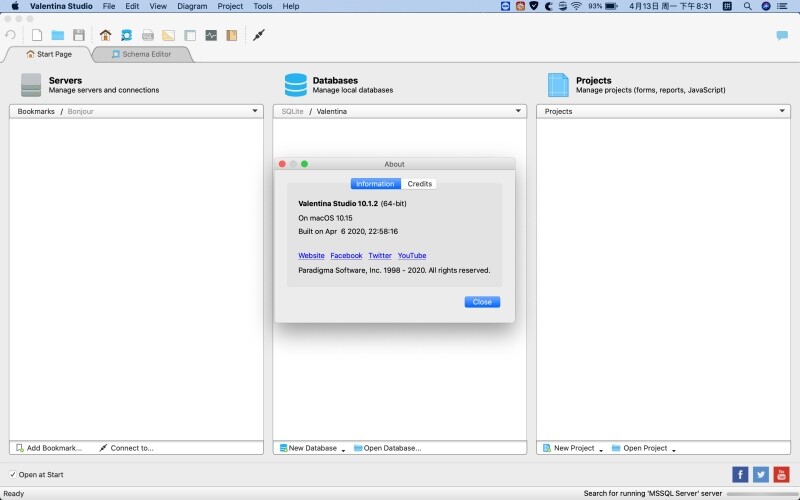Close the About dialog with Close button
800x500 pixels.
click(x=482, y=302)
